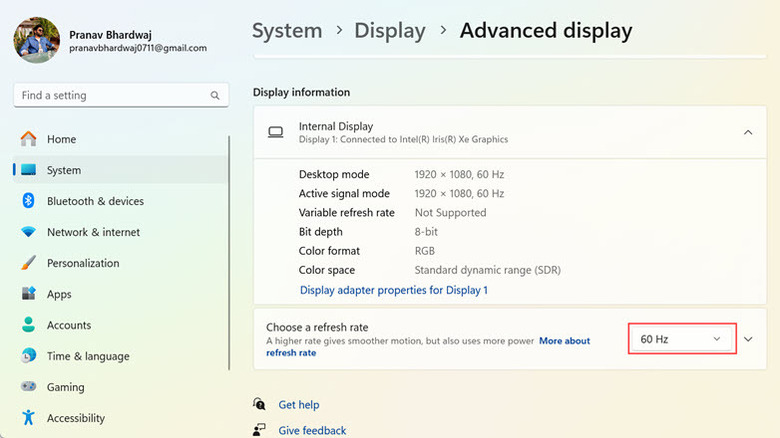Click the Get help link
Screen dimensions: 780x438
(x=298, y=405)
